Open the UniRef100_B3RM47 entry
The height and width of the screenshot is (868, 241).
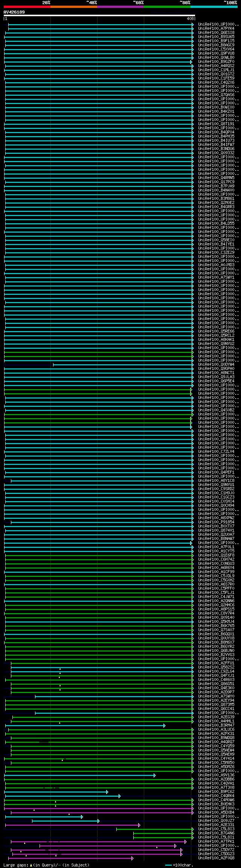(216, 725)
